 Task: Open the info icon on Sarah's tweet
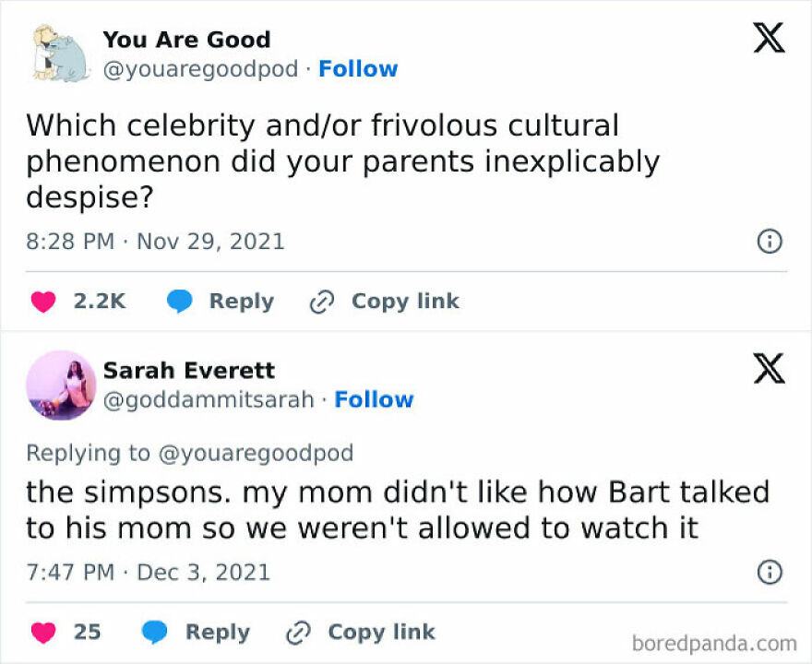[769, 572]
